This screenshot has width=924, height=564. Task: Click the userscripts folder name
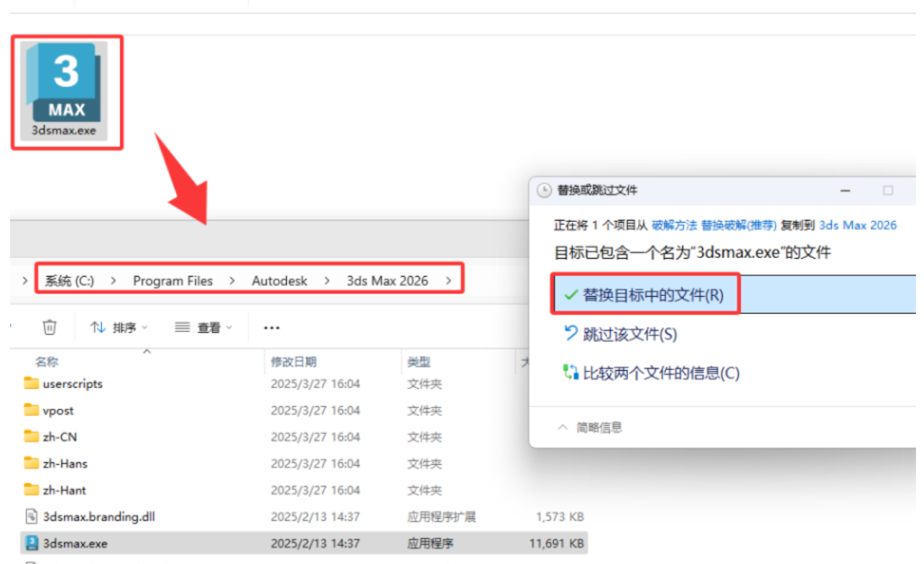pos(72,384)
